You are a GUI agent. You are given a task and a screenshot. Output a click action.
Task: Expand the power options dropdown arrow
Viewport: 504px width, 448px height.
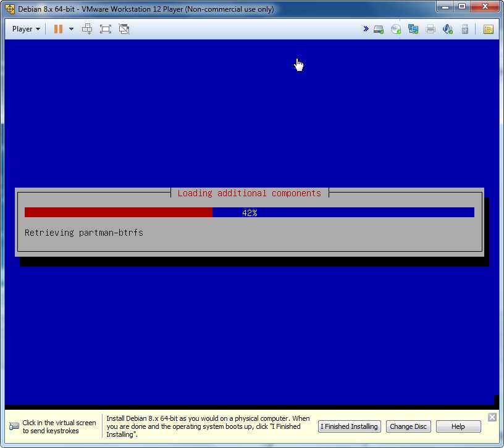pos(72,29)
